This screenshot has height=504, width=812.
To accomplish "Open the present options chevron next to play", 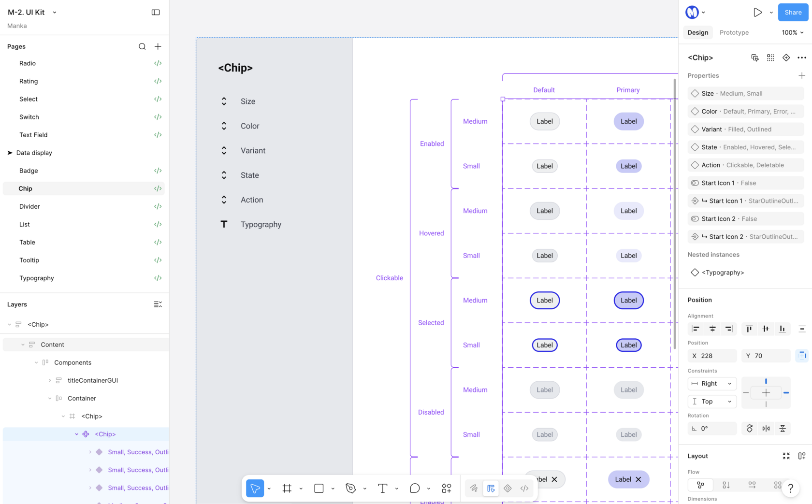I will pyautogui.click(x=771, y=13).
